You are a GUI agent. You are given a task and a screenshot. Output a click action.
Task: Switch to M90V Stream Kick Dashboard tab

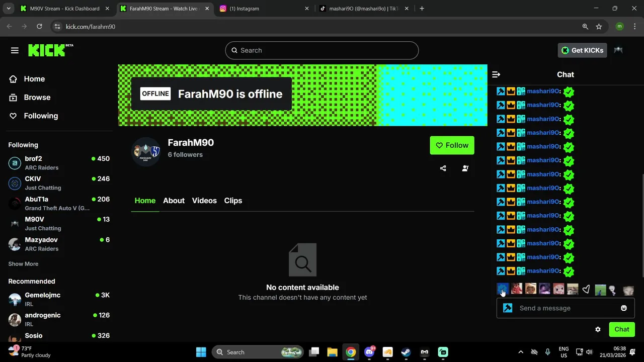click(x=64, y=9)
